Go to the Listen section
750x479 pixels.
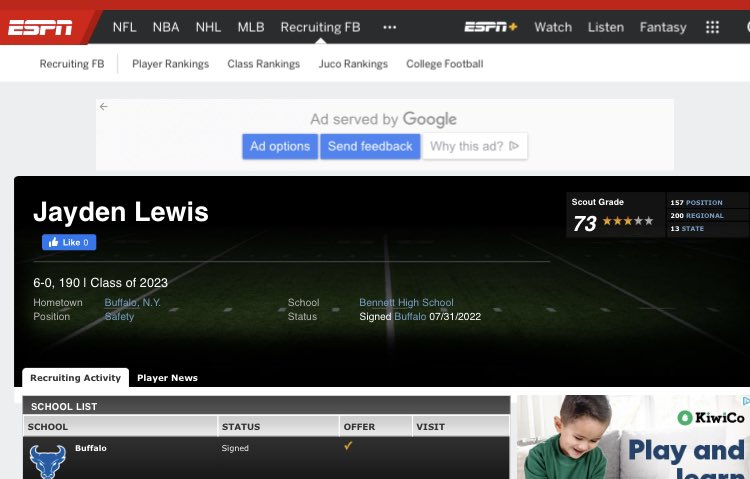point(606,27)
